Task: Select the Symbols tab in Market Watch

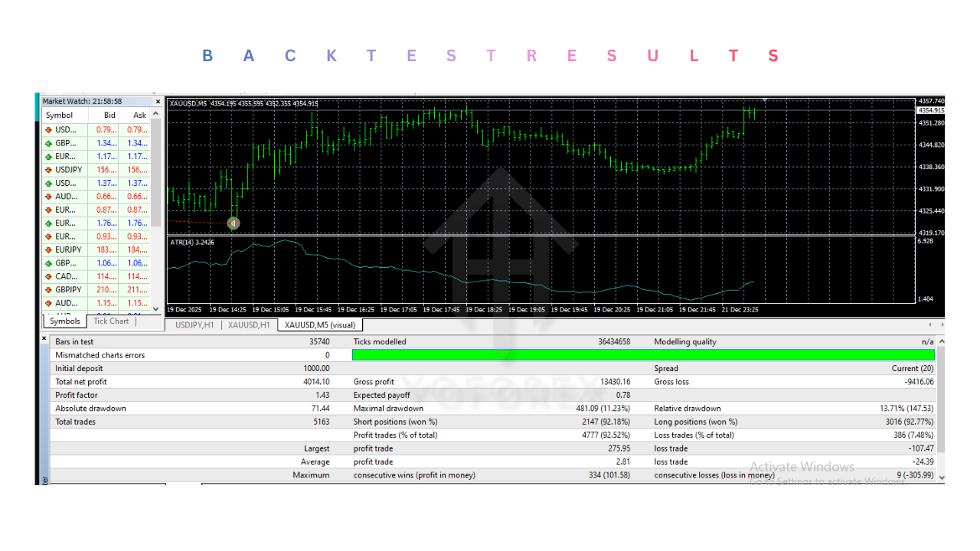Action: [x=64, y=321]
